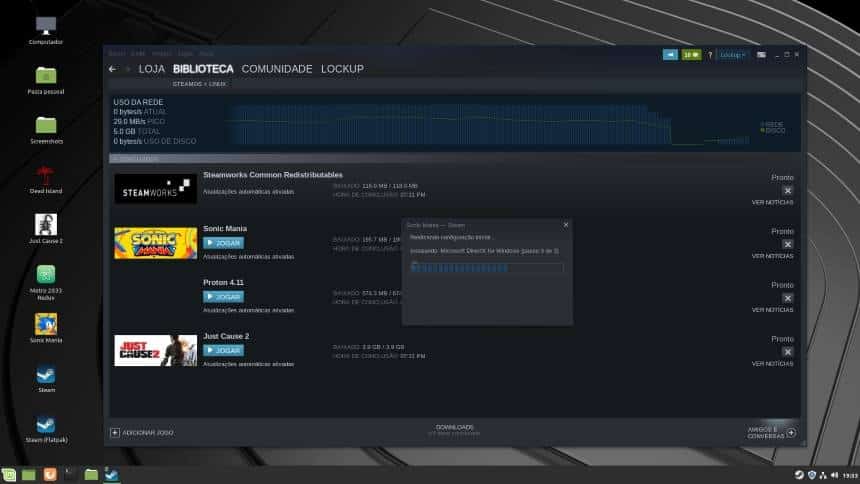Open the BIBLIOTECA library tab
Image resolution: width=860 pixels, height=484 pixels.
click(203, 69)
